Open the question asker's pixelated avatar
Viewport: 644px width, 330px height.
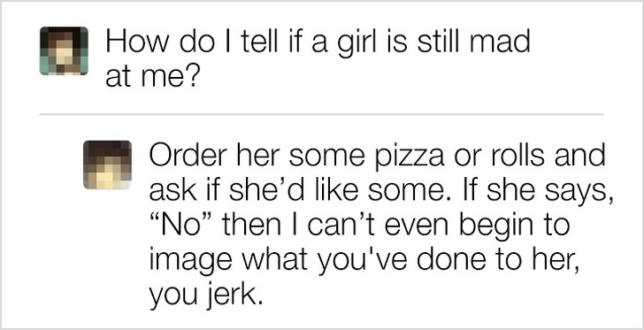point(64,51)
